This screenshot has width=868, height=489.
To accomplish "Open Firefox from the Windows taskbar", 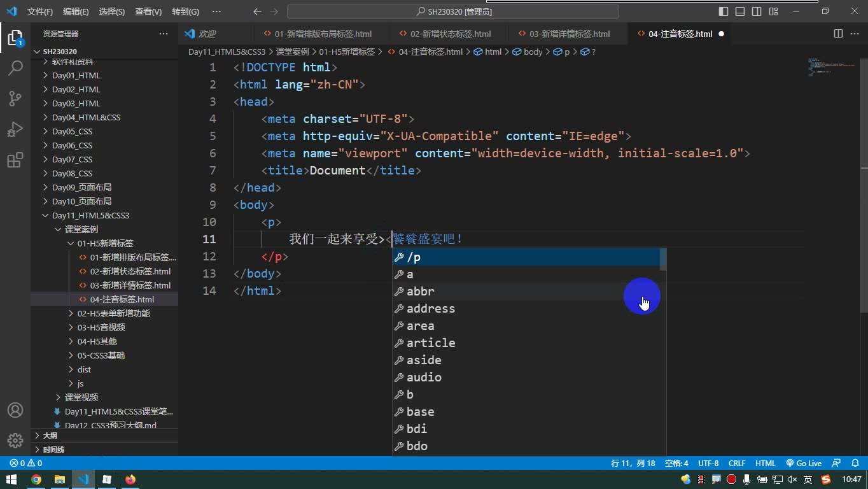I will pos(130,479).
